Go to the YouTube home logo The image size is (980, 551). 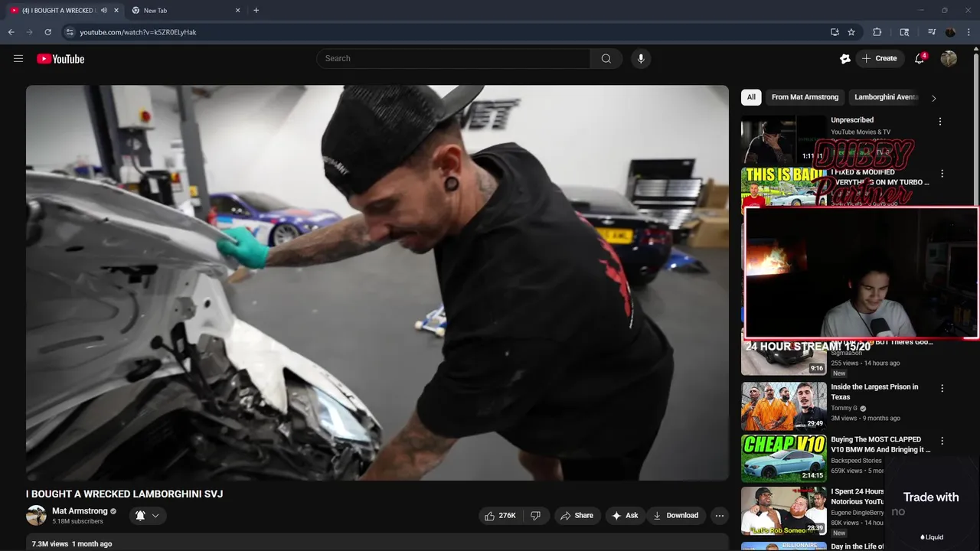pos(60,59)
